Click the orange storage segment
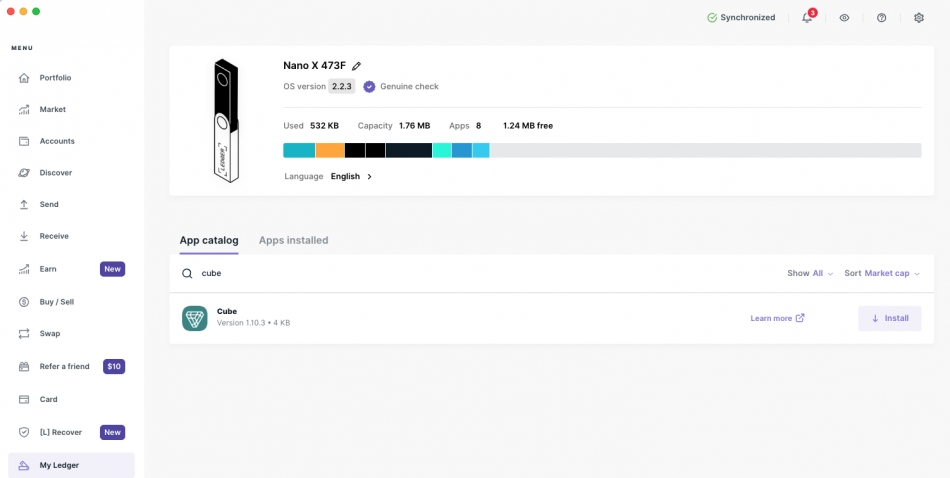 click(330, 150)
